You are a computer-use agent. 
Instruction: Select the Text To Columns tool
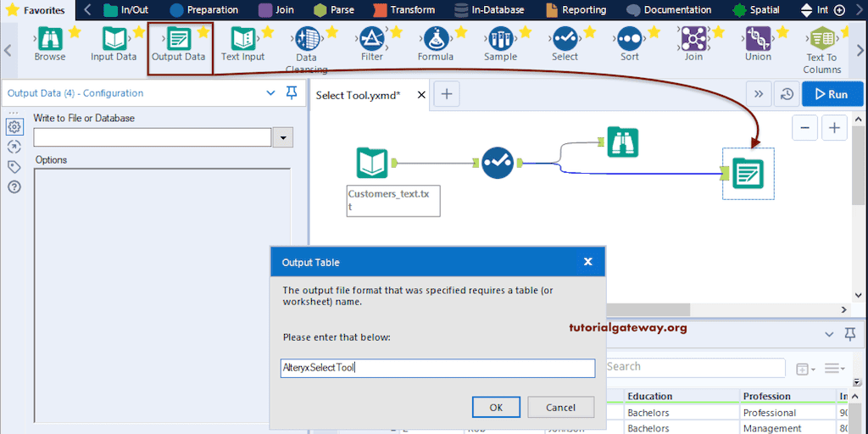pos(822,51)
